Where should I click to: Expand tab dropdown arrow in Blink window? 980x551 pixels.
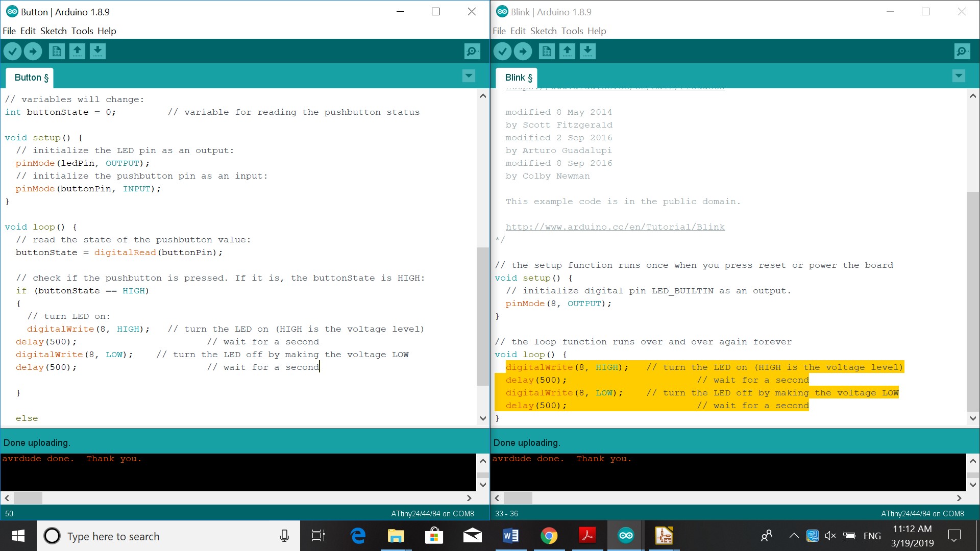tap(959, 76)
